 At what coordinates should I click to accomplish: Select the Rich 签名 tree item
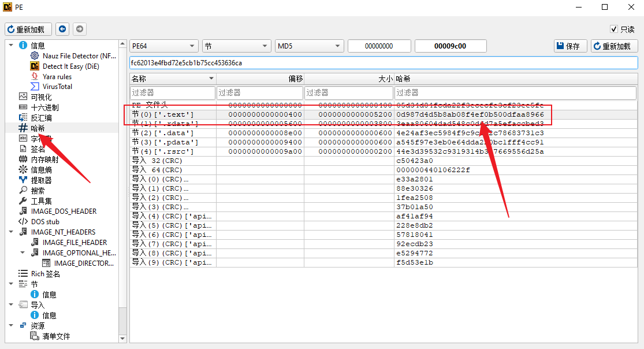(x=45, y=274)
